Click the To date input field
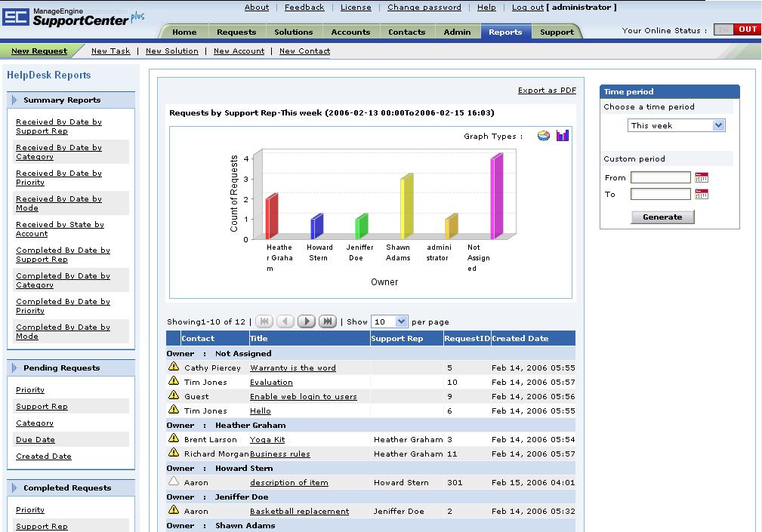The height and width of the screenshot is (532, 762). coord(661,194)
